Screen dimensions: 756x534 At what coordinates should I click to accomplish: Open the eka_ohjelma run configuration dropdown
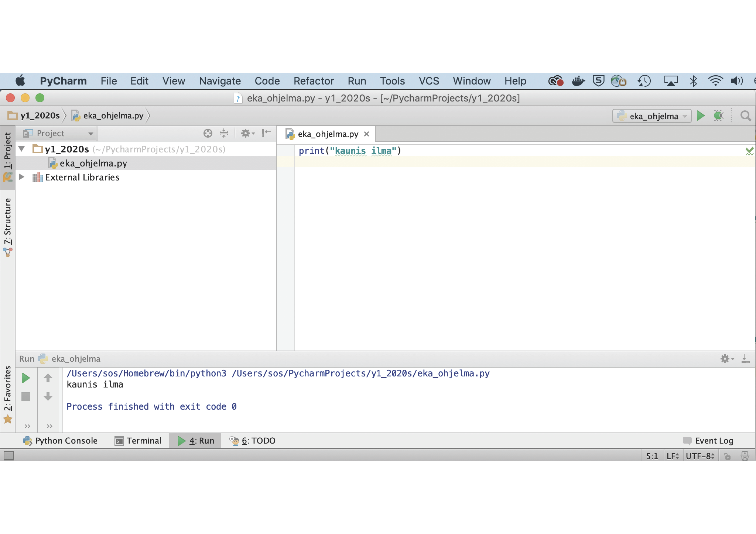(x=652, y=116)
